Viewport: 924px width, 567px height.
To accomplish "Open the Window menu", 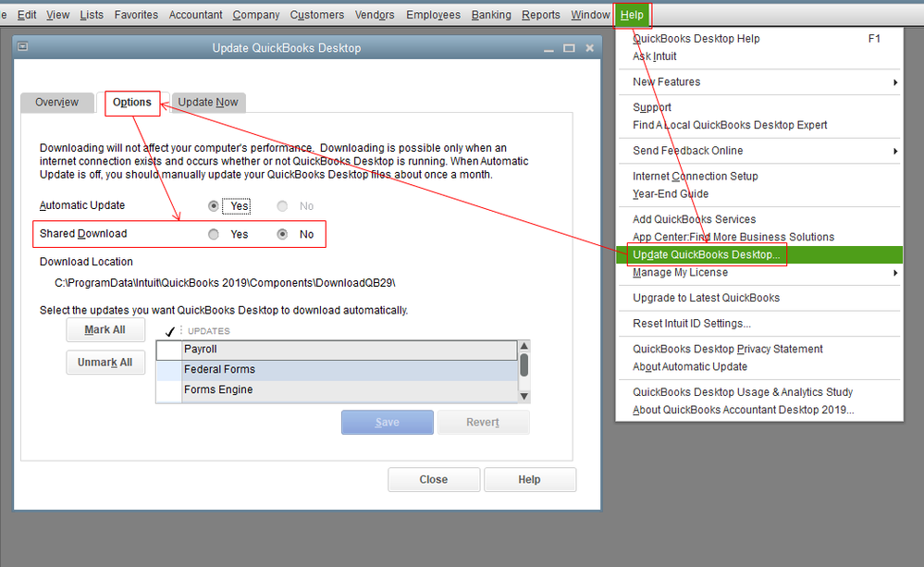I will [x=590, y=15].
